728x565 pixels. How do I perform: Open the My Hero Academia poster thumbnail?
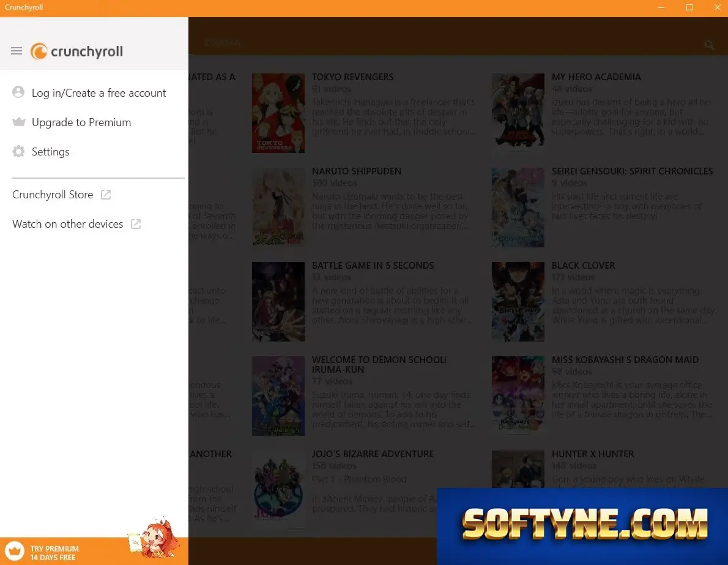518,113
